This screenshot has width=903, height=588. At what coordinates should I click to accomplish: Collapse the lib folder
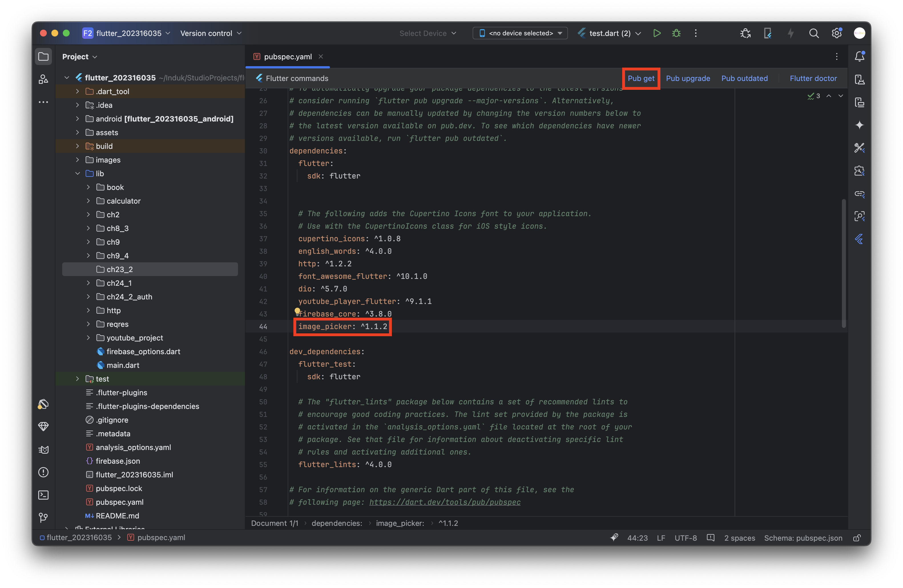77,174
